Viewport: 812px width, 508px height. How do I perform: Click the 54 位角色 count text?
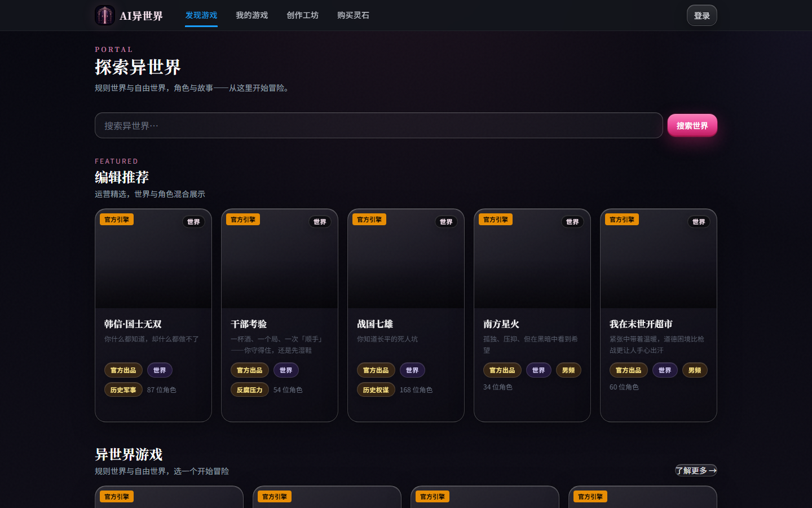288,390
